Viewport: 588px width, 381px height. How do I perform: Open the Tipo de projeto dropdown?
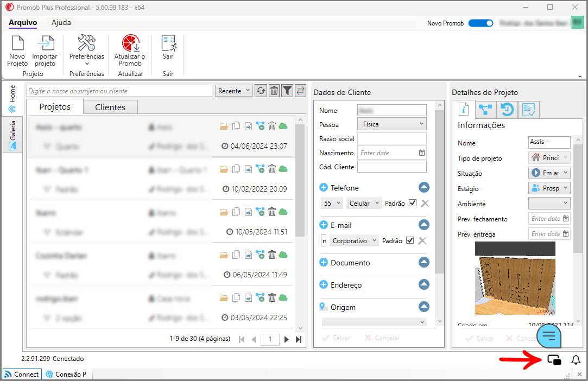click(x=549, y=157)
